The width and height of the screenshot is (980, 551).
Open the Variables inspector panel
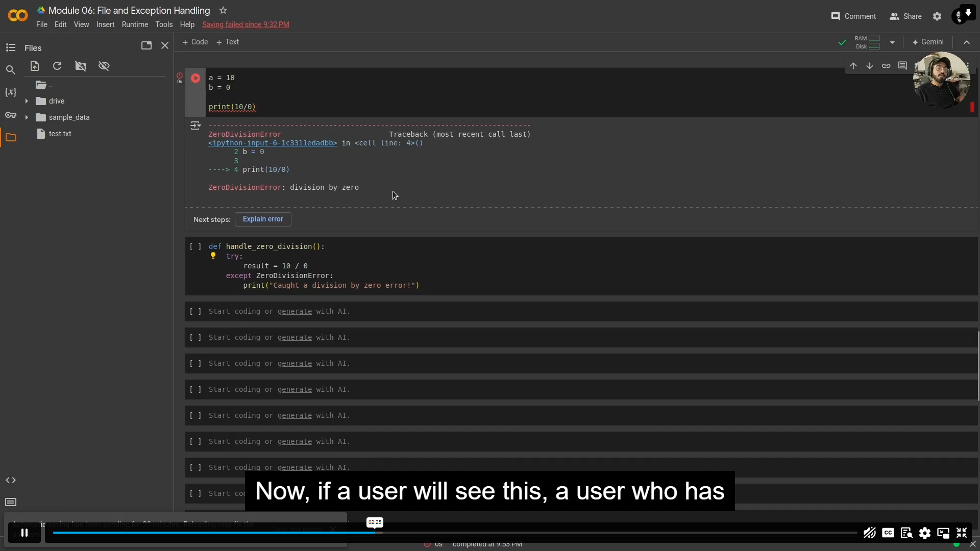[11, 92]
